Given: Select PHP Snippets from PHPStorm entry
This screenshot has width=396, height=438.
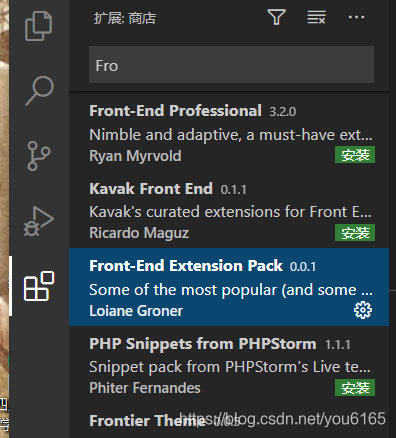Looking at the screenshot, I should (x=229, y=365).
